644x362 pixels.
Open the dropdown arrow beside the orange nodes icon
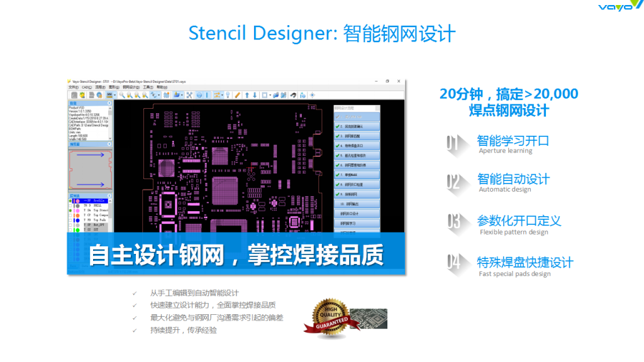coord(222,96)
